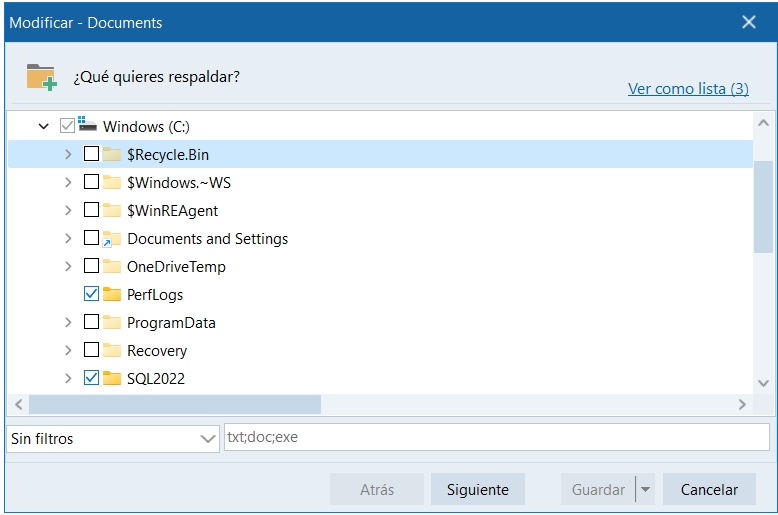Click the $Recycle.Bin folder icon
Screen dimensions: 778x515
pyautogui.click(x=111, y=155)
